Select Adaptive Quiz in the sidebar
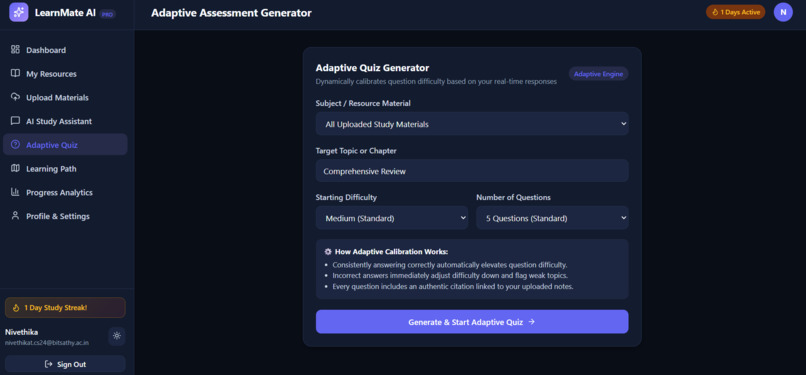Image resolution: width=806 pixels, height=375 pixels. tap(65, 144)
